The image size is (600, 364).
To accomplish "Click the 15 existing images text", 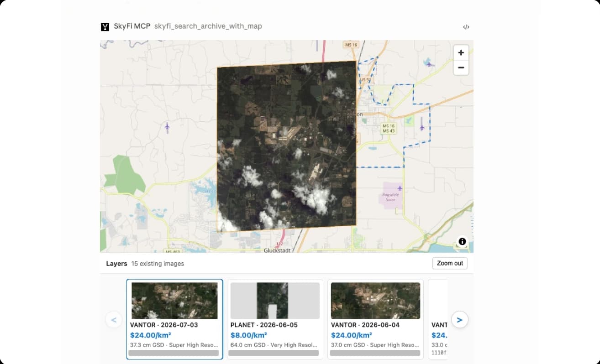I will coord(158,264).
